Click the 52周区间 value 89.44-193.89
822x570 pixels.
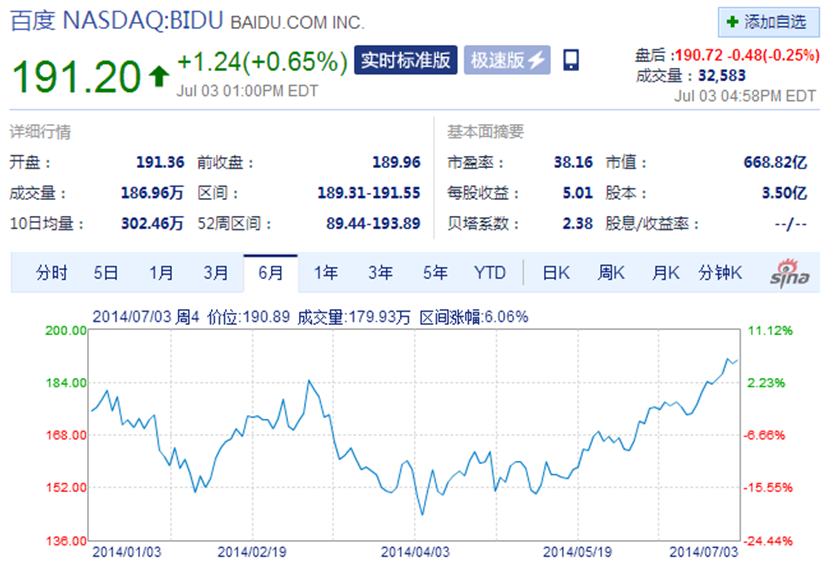(x=373, y=224)
